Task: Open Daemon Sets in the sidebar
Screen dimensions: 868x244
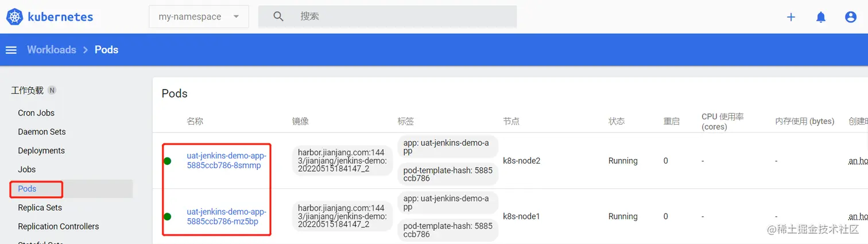Action: pyautogui.click(x=42, y=132)
